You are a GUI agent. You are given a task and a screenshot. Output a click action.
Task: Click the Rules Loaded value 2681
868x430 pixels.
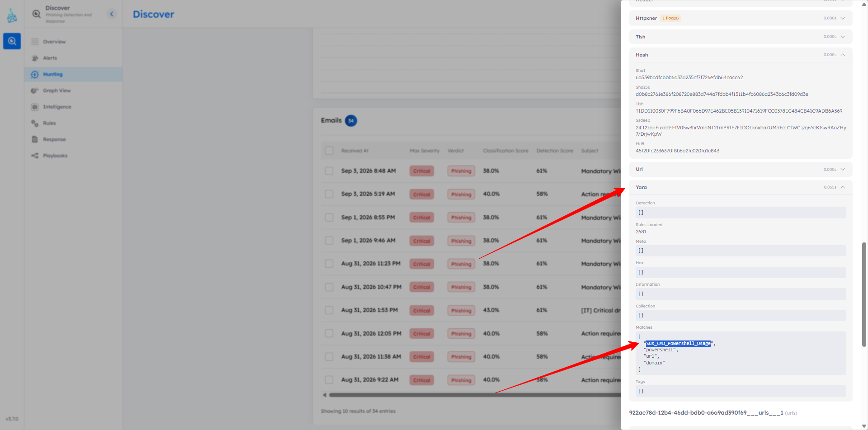641,232
